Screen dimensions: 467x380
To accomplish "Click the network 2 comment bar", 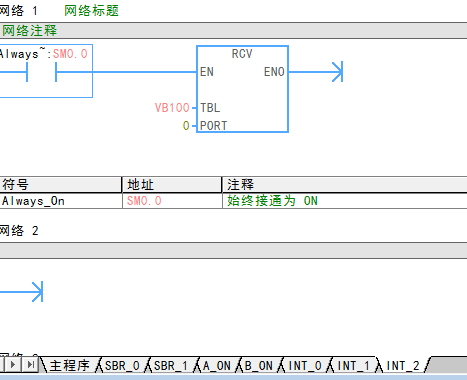I will [x=233, y=250].
